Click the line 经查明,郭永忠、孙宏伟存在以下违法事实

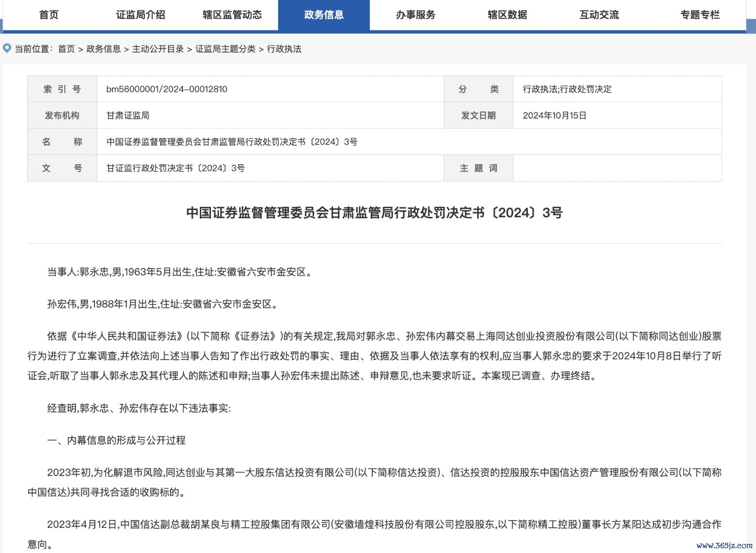(139, 408)
